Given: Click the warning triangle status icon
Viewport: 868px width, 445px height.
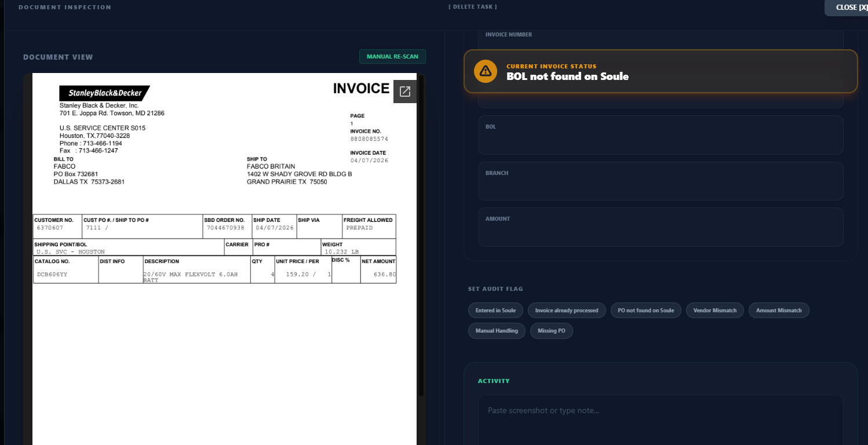Looking at the screenshot, I should click(486, 71).
